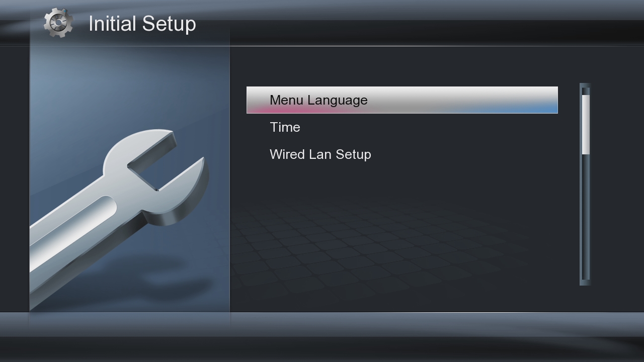
Task: Open Wired Lan Setup
Action: [x=320, y=154]
